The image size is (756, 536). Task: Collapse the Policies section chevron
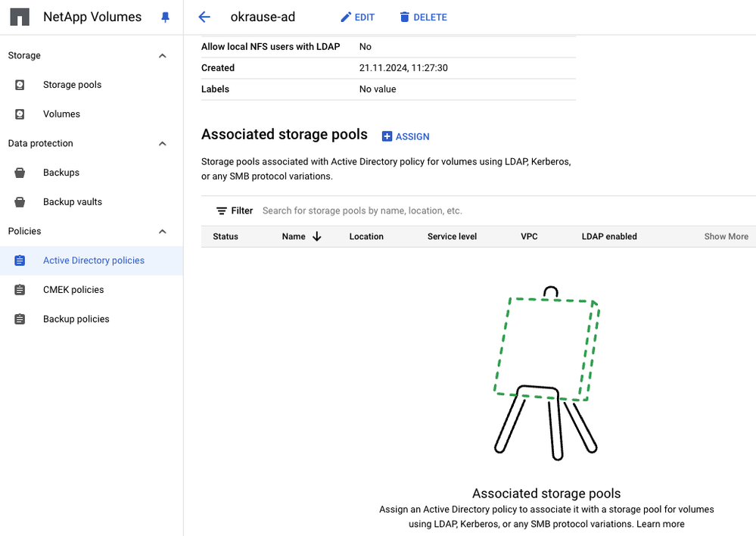[163, 232]
